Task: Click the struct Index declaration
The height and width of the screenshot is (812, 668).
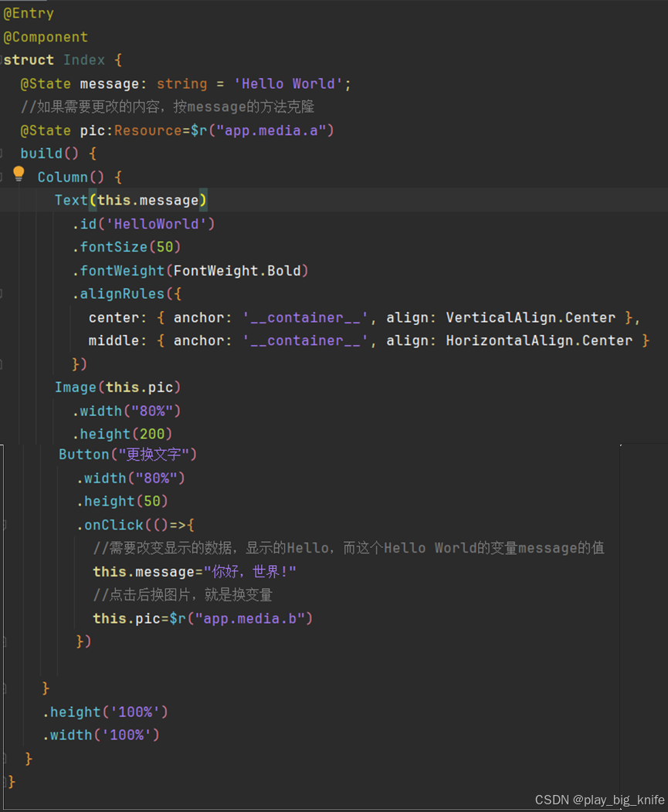Action: pos(63,60)
